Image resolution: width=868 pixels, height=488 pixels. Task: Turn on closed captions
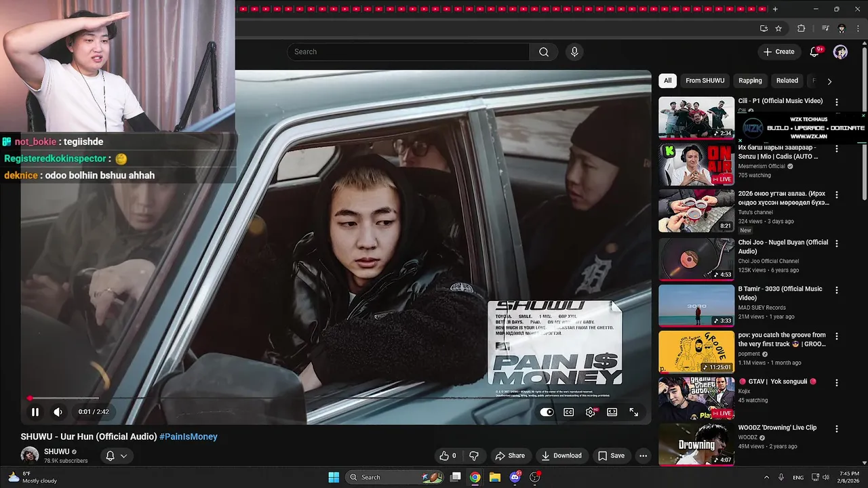tap(569, 412)
